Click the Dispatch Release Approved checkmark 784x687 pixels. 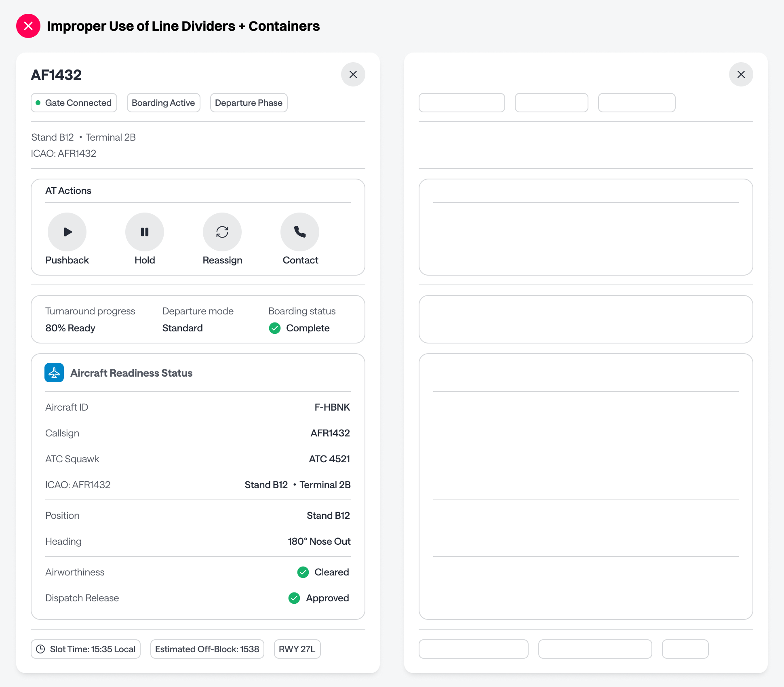(294, 598)
